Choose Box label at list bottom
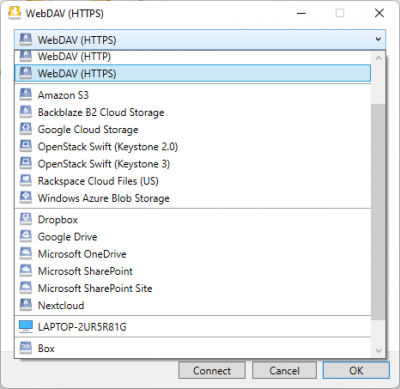The height and width of the screenshot is (389, 400). coord(46,348)
